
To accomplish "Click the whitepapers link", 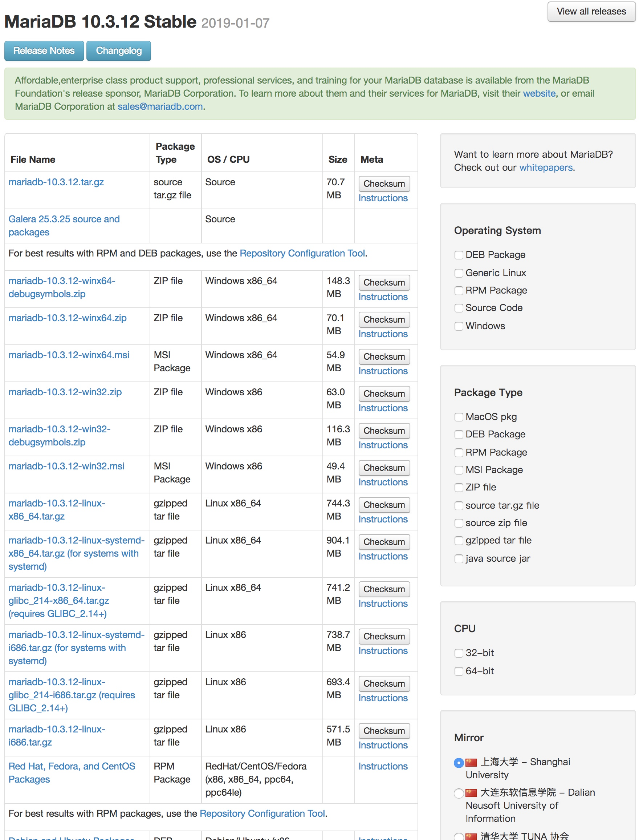I will coord(545,167).
